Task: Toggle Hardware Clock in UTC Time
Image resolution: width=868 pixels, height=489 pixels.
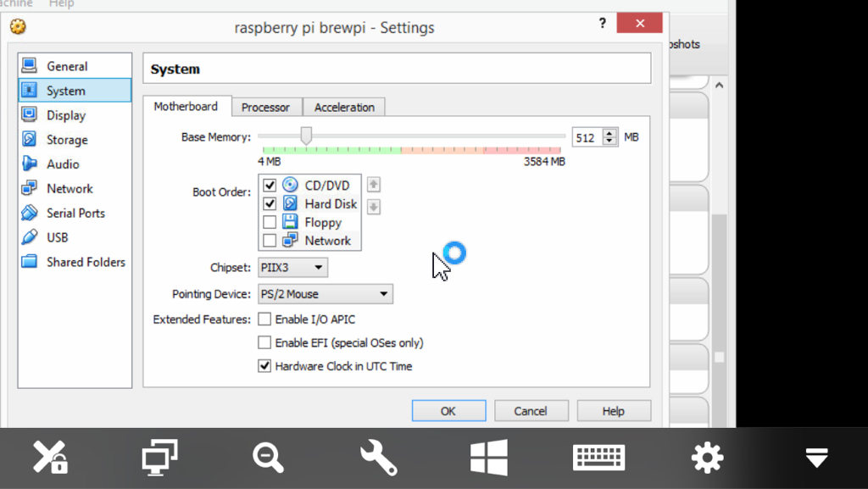Action: pos(264,365)
